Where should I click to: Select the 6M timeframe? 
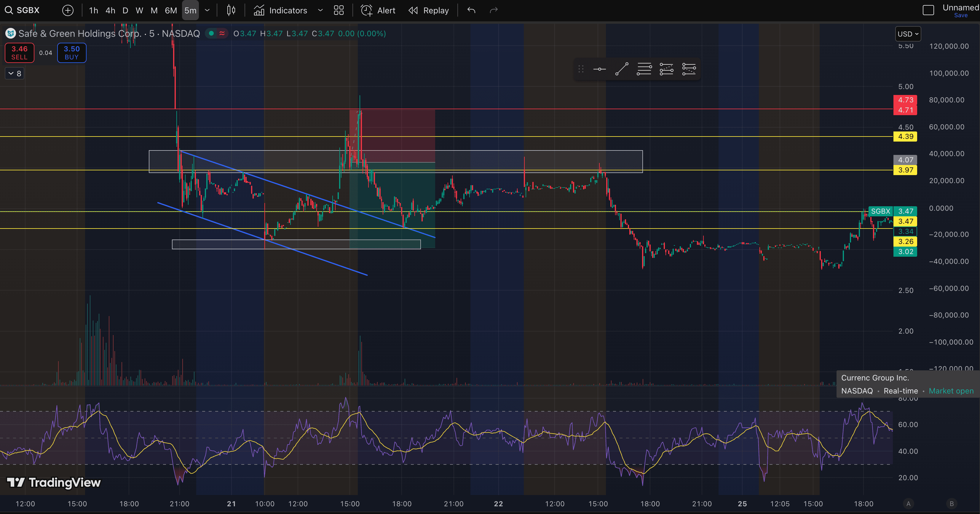[171, 10]
